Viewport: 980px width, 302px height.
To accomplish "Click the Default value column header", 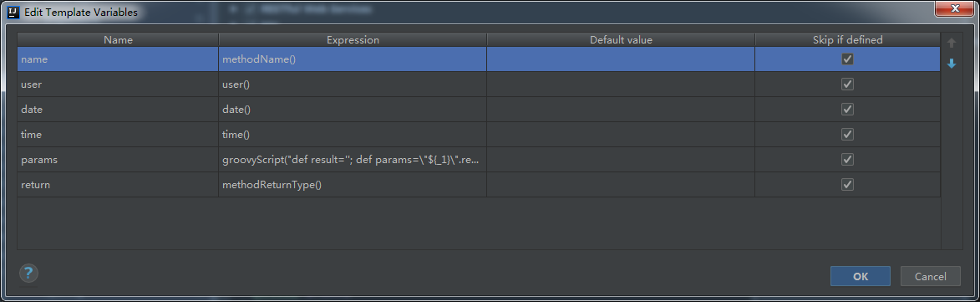I will click(x=621, y=40).
